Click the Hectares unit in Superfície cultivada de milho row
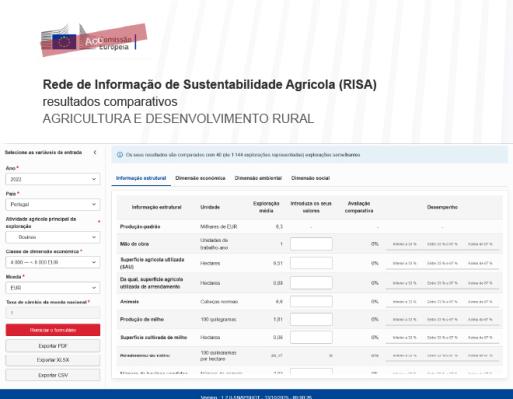This screenshot has height=399, width=513. [x=210, y=338]
